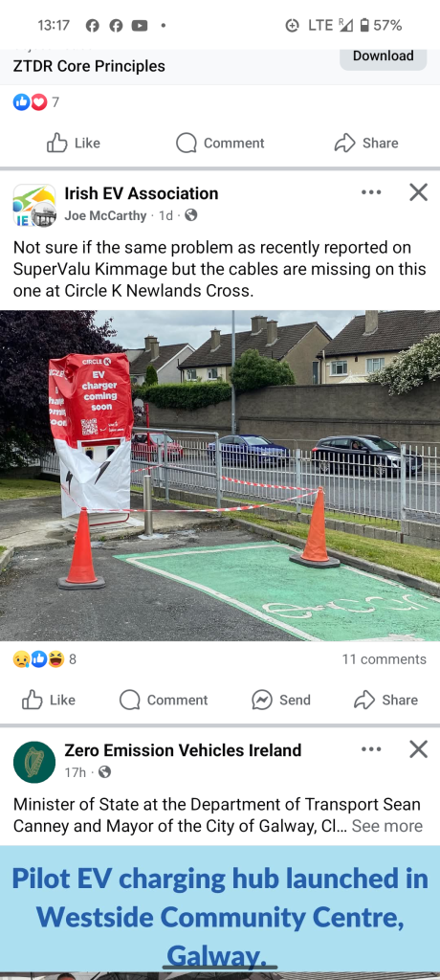Expand the post text with See more
The height and width of the screenshot is (980, 440).
tap(386, 826)
